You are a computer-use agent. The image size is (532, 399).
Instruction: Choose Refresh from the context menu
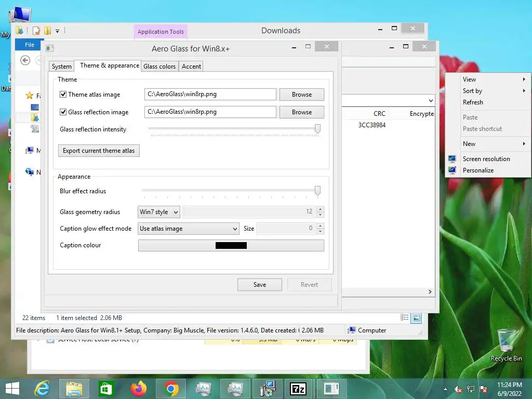[x=473, y=102]
